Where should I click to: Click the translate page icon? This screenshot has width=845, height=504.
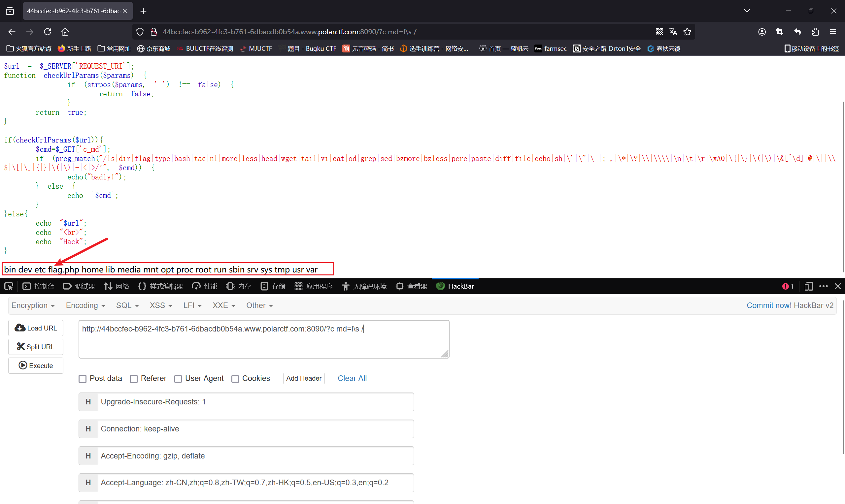tap(673, 32)
